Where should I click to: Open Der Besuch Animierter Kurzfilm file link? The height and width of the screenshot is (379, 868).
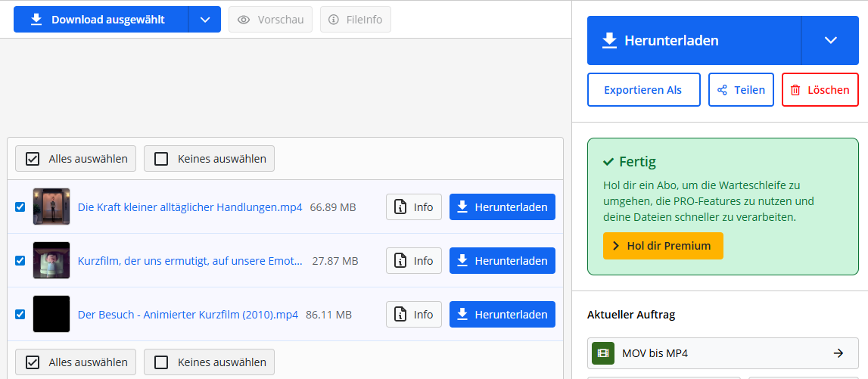pos(188,315)
